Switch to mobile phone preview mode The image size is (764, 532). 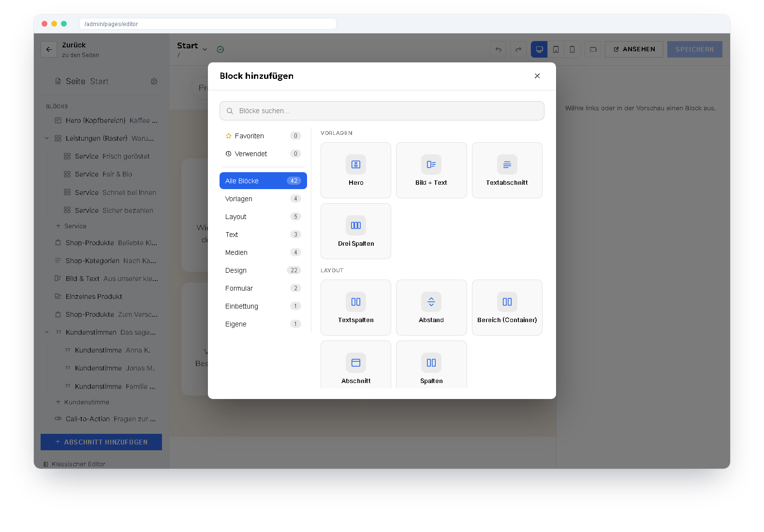tap(572, 49)
